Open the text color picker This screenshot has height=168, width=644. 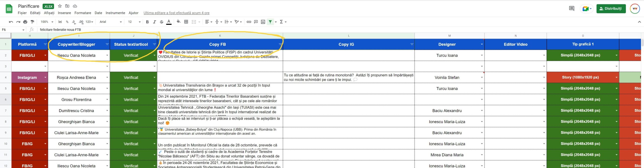click(x=169, y=22)
